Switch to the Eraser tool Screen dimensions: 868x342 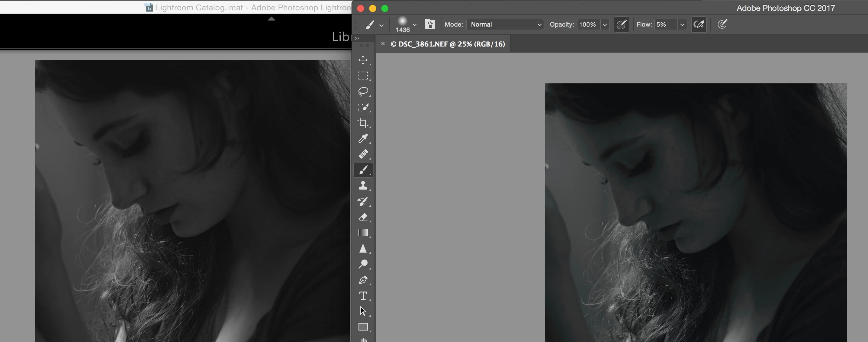[363, 217]
